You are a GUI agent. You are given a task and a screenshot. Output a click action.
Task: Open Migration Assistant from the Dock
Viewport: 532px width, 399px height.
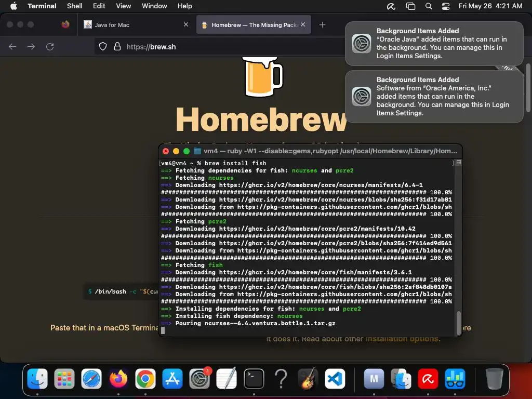(x=401, y=379)
